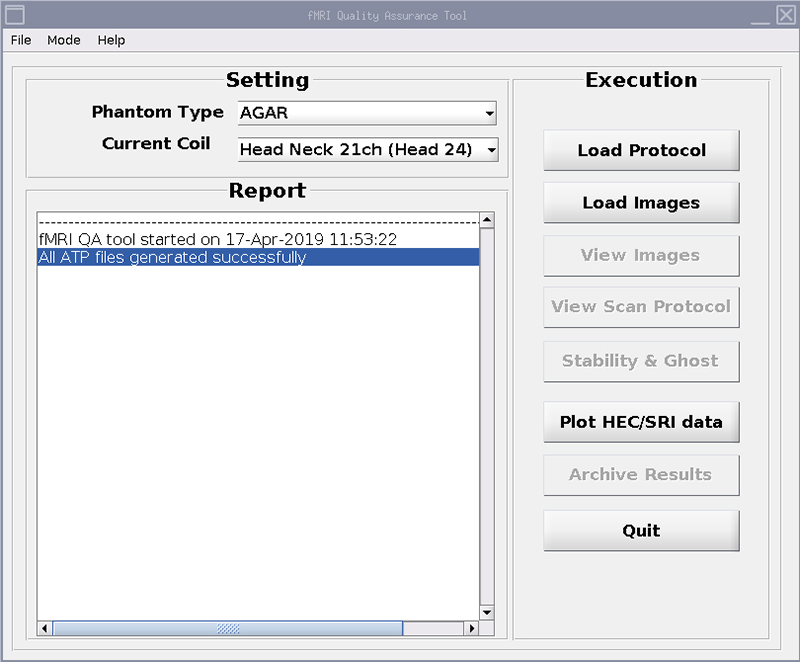Expand the Phantom Type dropdown

click(x=489, y=113)
